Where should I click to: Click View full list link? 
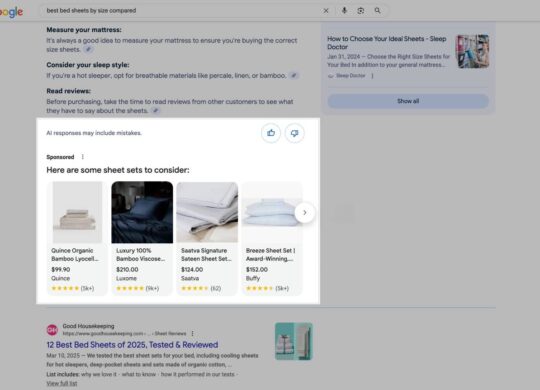(62, 383)
